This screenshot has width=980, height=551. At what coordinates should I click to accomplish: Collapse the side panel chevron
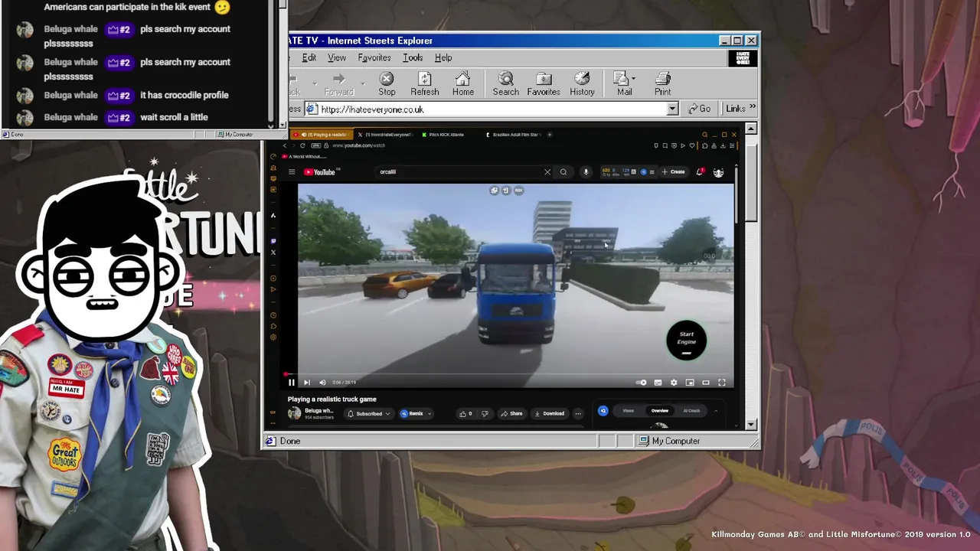pos(716,411)
